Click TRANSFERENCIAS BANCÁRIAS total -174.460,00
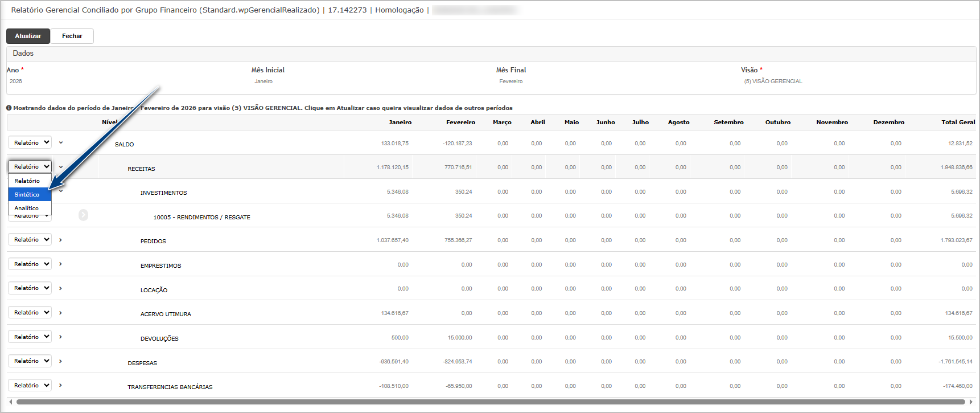The height and width of the screenshot is (413, 980). pos(958,386)
